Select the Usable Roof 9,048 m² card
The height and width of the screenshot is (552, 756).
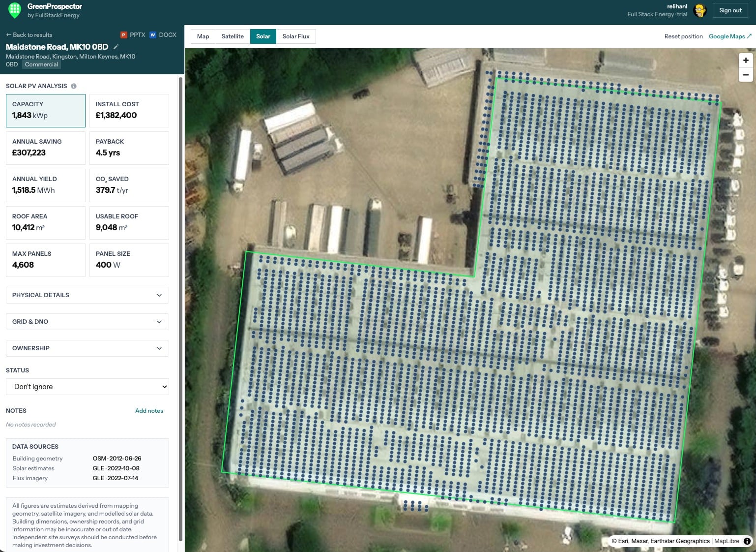click(129, 223)
